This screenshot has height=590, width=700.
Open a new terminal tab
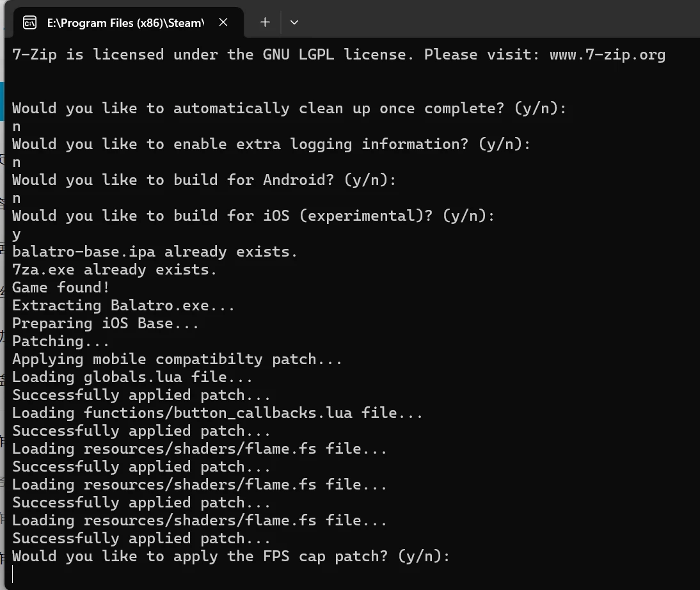265,22
